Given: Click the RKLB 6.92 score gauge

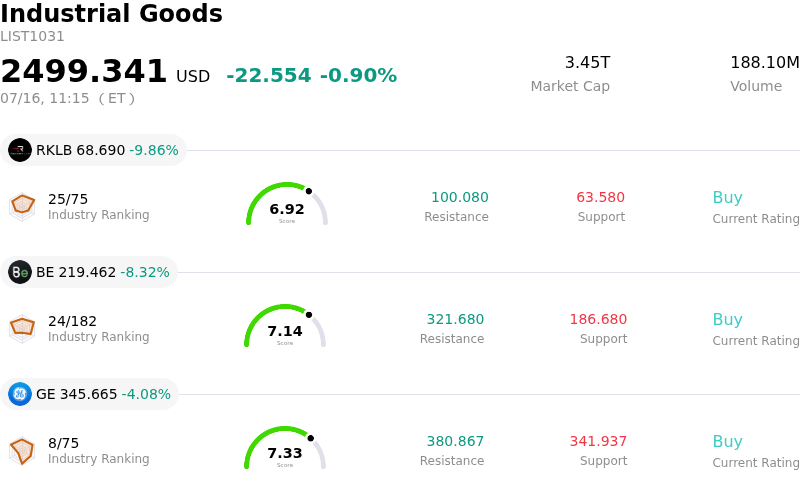Looking at the screenshot, I should pyautogui.click(x=287, y=204).
